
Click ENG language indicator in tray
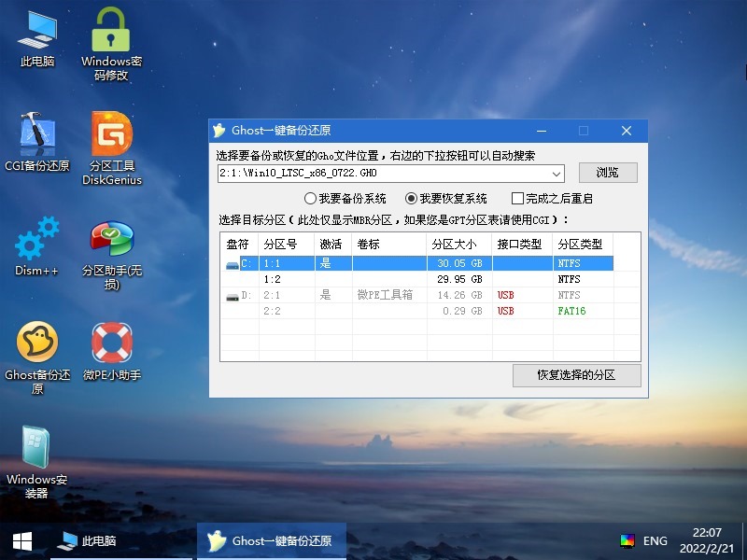(x=655, y=541)
